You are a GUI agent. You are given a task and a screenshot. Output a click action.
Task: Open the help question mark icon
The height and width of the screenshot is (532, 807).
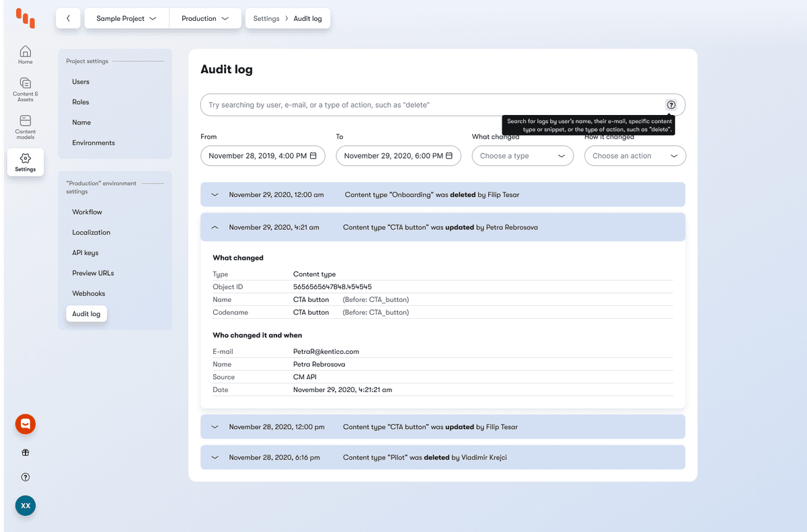(x=25, y=477)
